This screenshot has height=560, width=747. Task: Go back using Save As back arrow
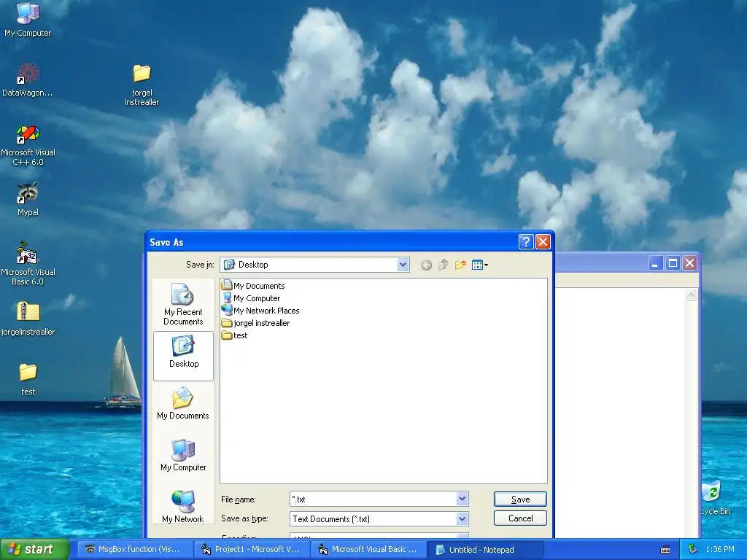tap(426, 265)
